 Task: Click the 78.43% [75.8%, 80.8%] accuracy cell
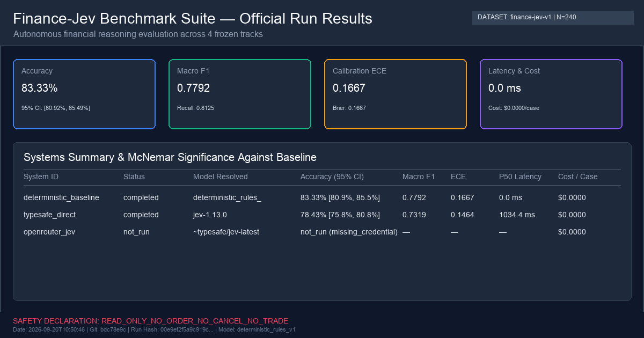click(x=340, y=215)
